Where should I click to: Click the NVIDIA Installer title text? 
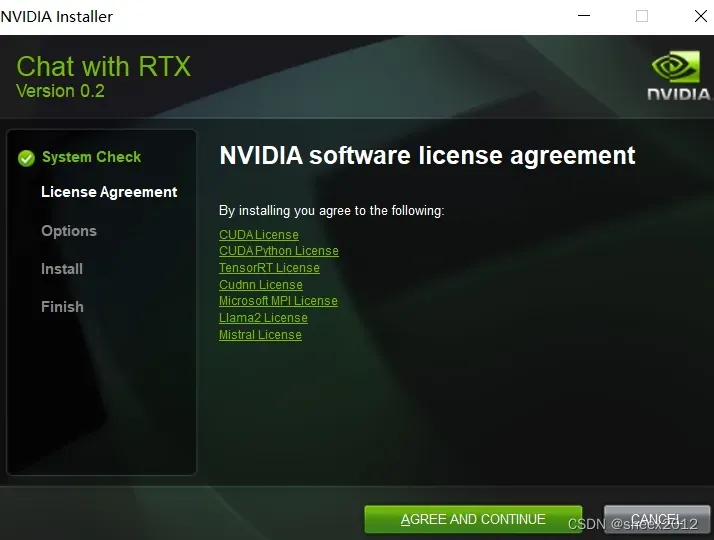[x=56, y=17]
